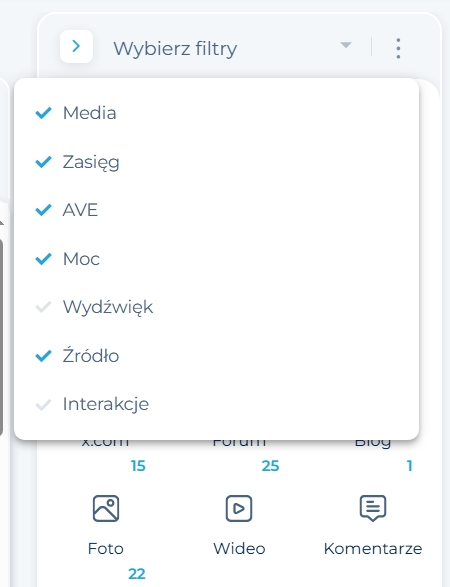Image resolution: width=450 pixels, height=587 pixels.
Task: Click the grey scrollbar at left edge
Action: tap(1, 337)
